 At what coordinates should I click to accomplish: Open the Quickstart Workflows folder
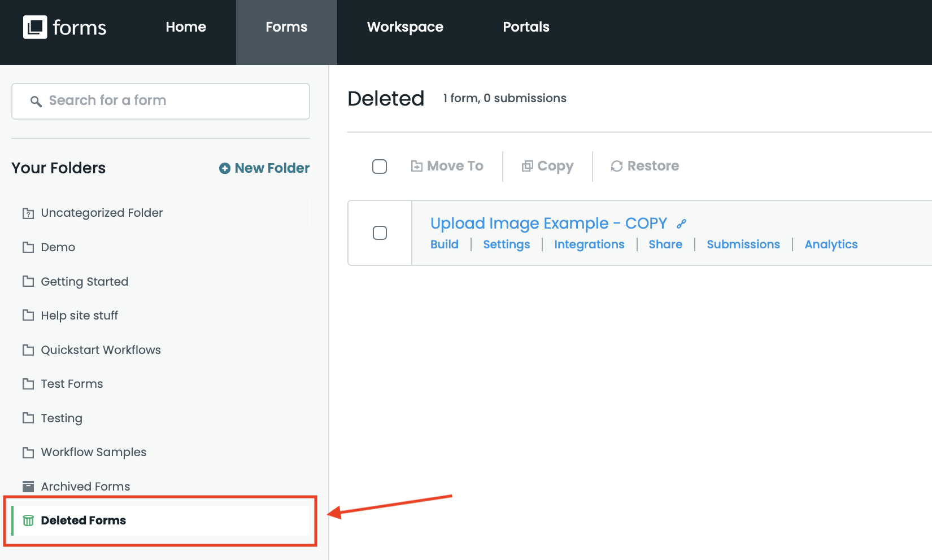101,350
